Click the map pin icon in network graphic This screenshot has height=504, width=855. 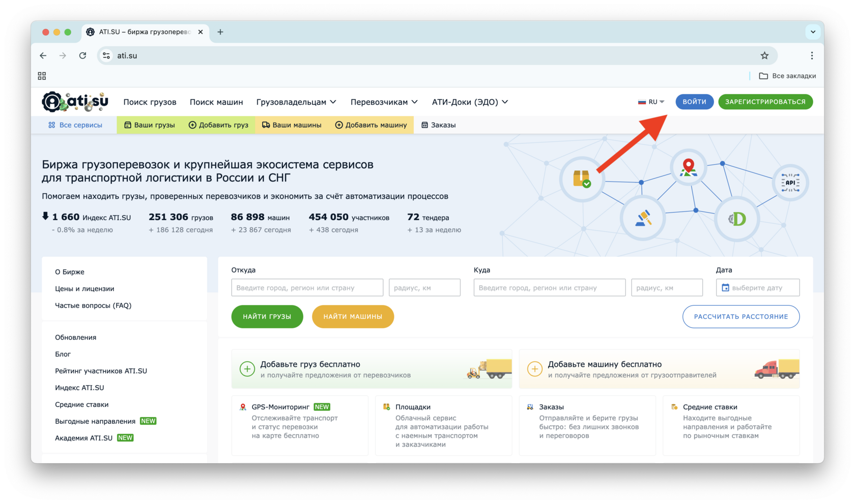tap(688, 167)
